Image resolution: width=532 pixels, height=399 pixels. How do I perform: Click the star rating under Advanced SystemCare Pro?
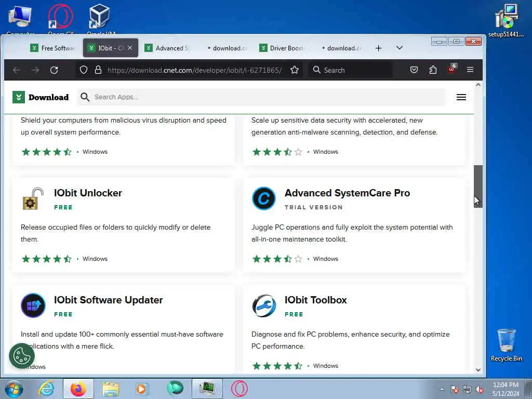[277, 259]
